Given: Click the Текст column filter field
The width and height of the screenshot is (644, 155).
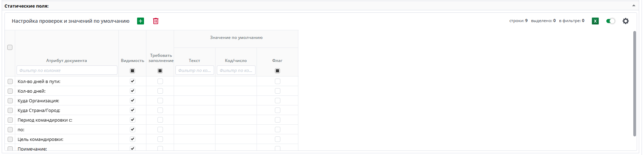Looking at the screenshot, I should pyautogui.click(x=194, y=70).
